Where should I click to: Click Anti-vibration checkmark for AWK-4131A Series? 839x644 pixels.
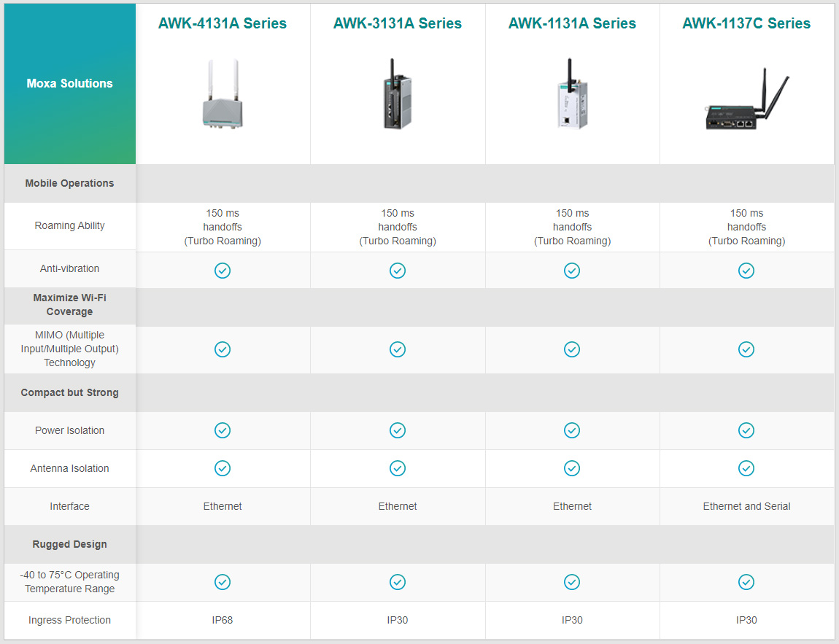(223, 271)
